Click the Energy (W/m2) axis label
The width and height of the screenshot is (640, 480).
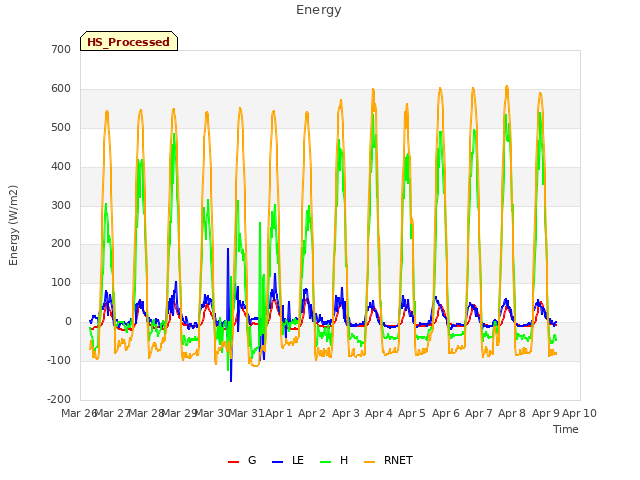pos(13,225)
